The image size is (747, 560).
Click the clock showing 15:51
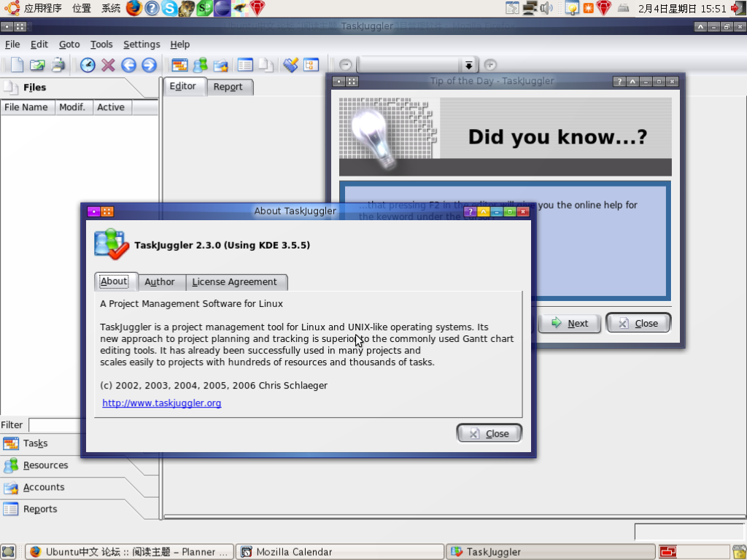click(x=682, y=9)
